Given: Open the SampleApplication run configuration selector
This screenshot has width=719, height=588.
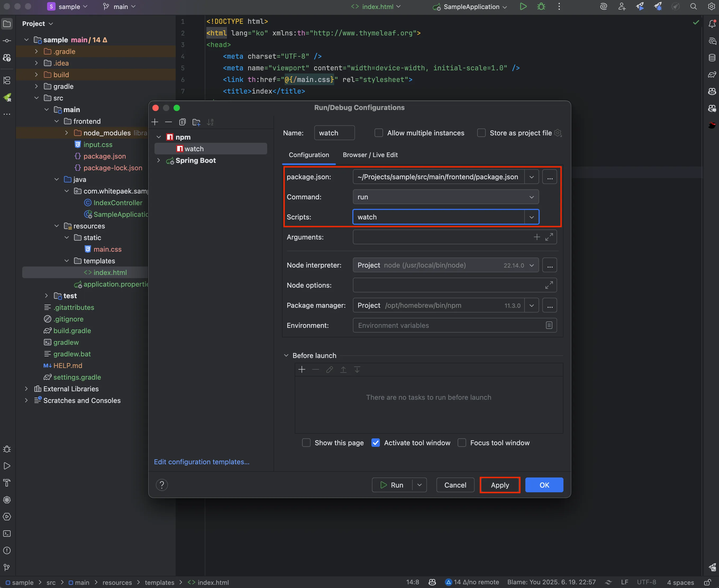Looking at the screenshot, I should pyautogui.click(x=470, y=6).
